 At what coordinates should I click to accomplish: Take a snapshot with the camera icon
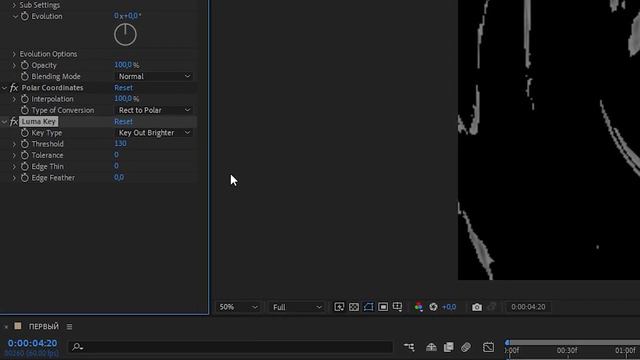[x=477, y=307]
